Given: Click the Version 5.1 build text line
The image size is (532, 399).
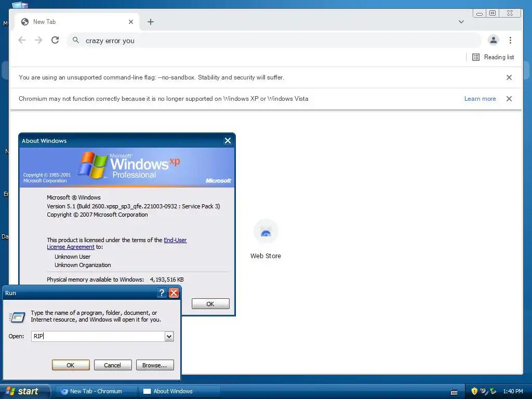Looking at the screenshot, I should point(134,206).
